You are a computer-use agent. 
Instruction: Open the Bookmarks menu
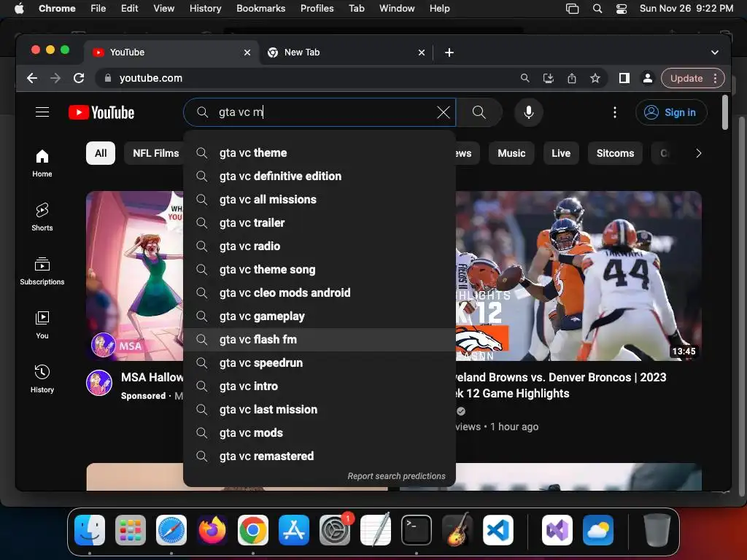point(260,9)
